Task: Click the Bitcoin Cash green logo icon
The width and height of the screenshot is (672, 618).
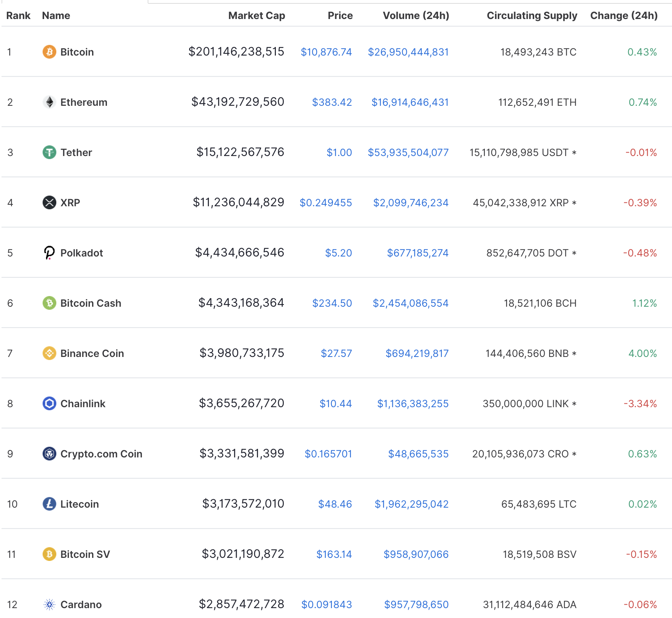Action: tap(49, 303)
